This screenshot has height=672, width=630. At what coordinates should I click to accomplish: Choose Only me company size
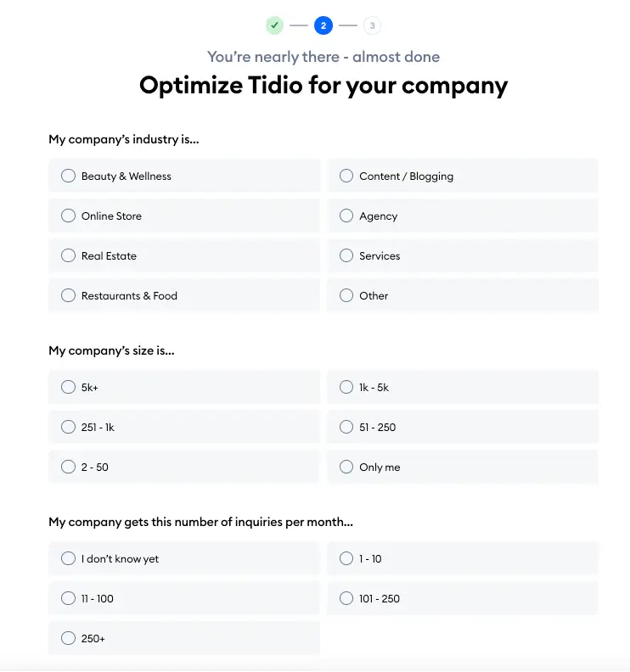[463, 467]
